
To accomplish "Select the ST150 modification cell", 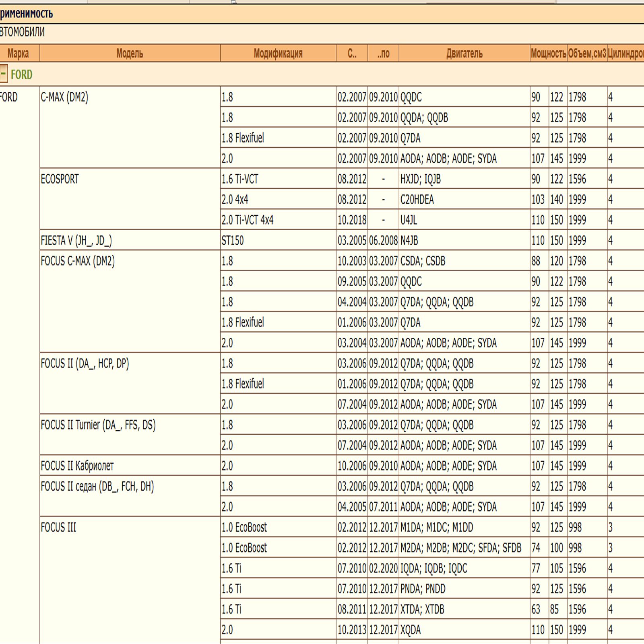I will (x=233, y=241).
